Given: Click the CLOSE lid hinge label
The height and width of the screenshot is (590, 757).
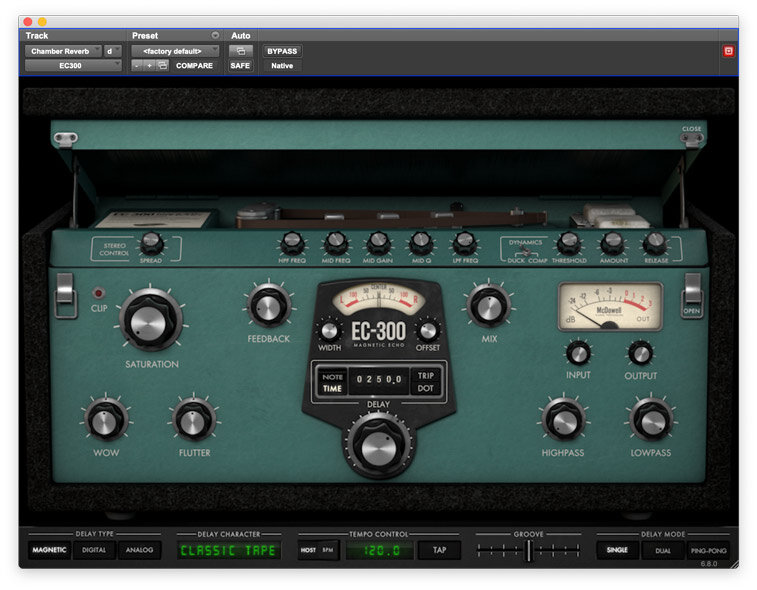Looking at the screenshot, I should tap(692, 129).
